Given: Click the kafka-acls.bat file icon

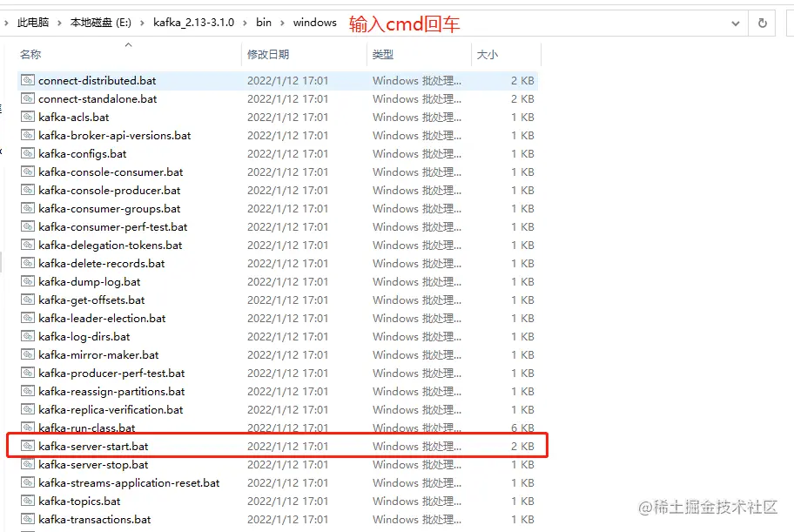Looking at the screenshot, I should [x=28, y=117].
